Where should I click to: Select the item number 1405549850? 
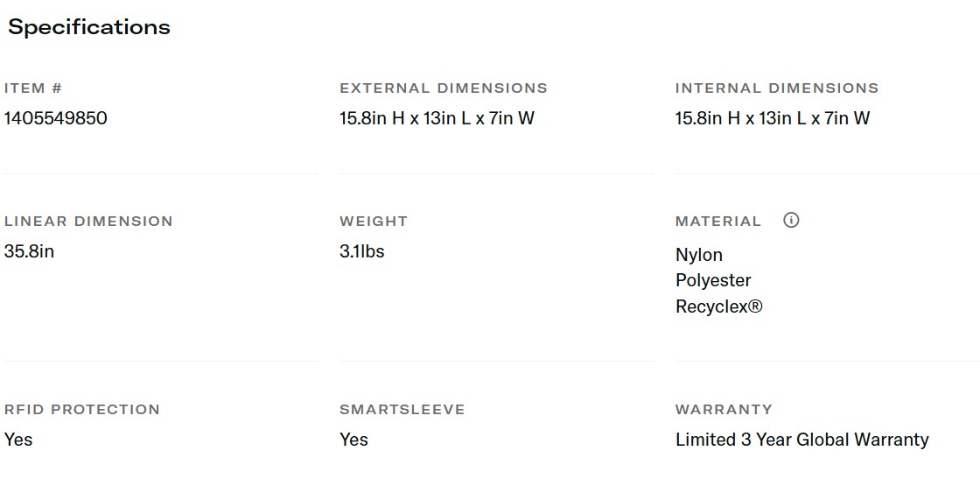(56, 118)
